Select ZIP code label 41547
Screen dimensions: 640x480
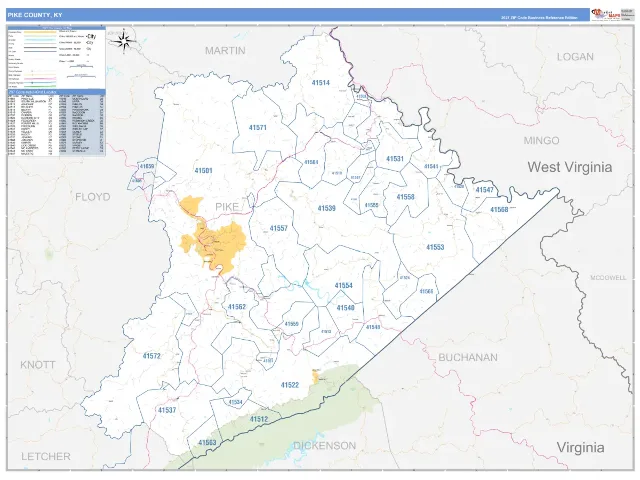click(x=484, y=190)
